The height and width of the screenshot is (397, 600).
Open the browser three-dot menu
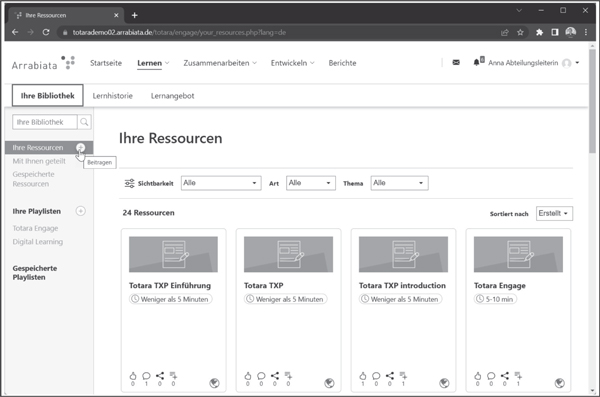pos(586,33)
